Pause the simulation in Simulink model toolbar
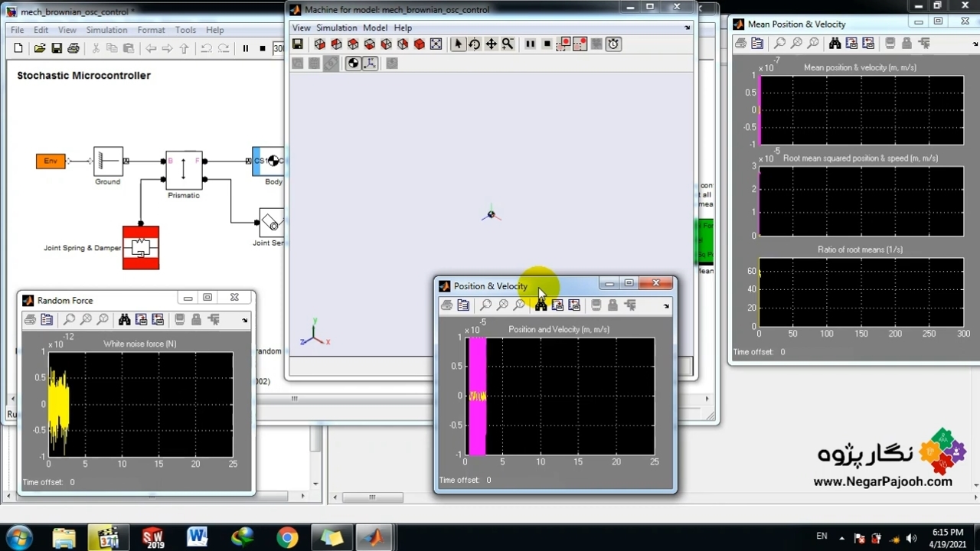Image resolution: width=980 pixels, height=551 pixels. (245, 49)
